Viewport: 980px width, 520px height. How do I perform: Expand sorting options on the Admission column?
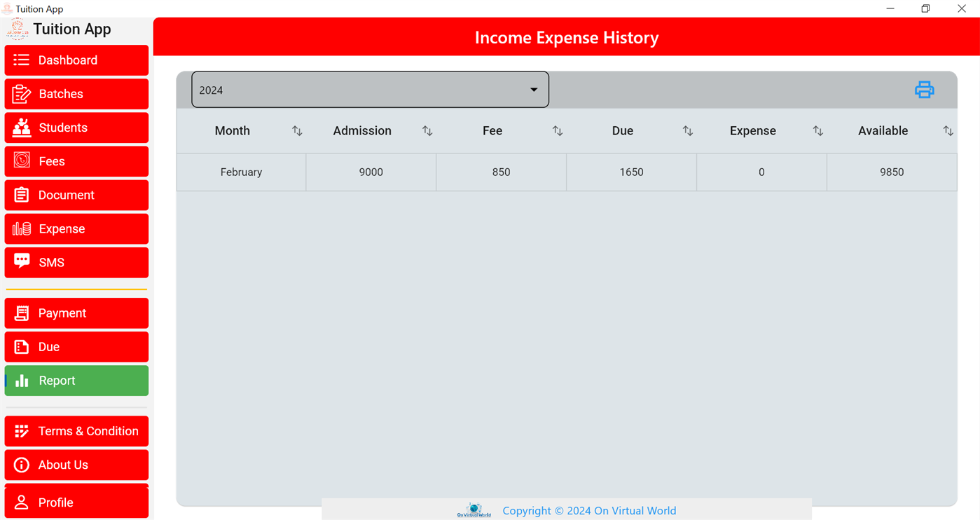427,130
